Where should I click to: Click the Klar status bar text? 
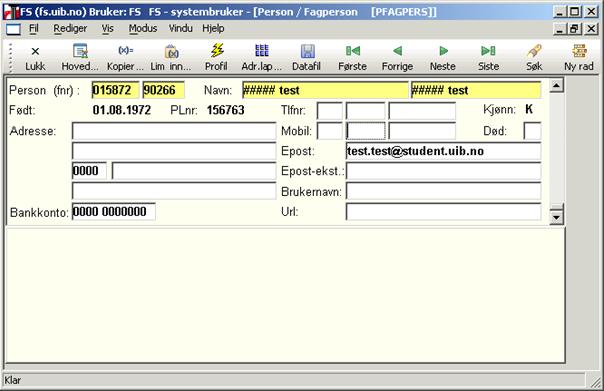coord(13,380)
